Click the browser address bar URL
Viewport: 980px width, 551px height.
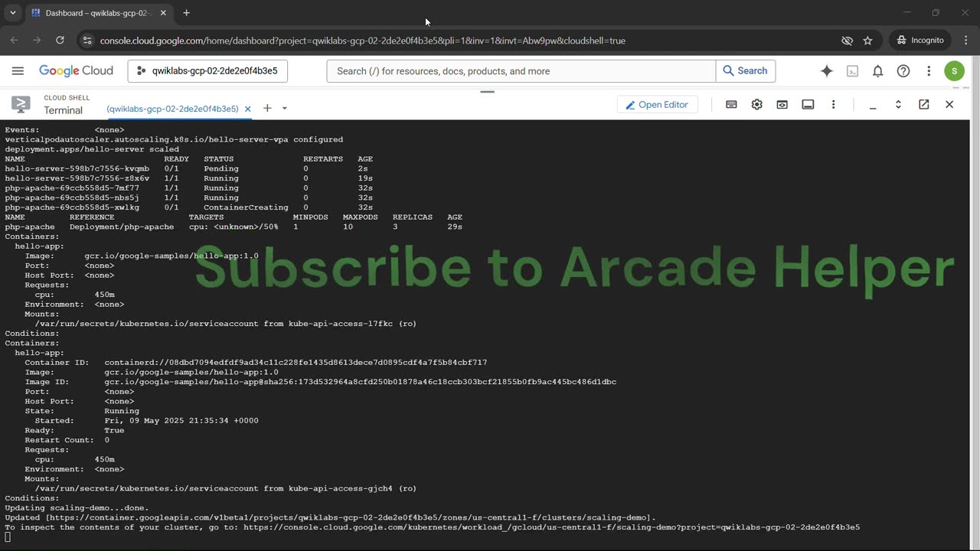coord(363,41)
